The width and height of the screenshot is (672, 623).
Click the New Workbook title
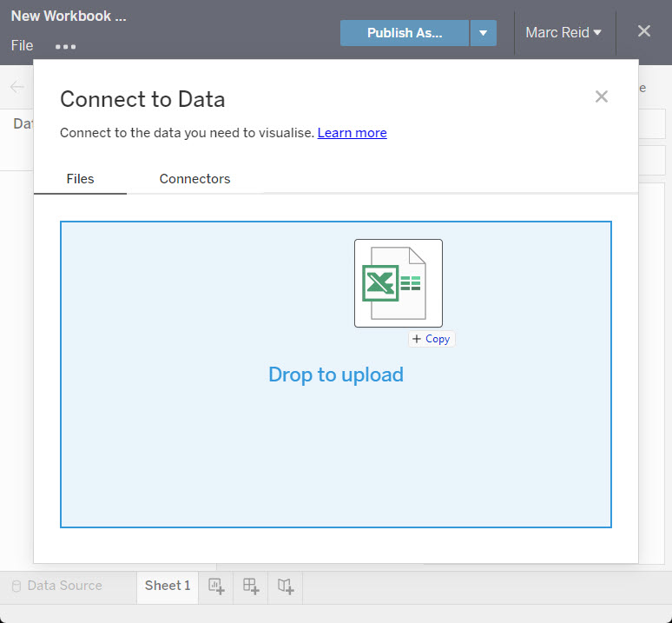click(69, 17)
